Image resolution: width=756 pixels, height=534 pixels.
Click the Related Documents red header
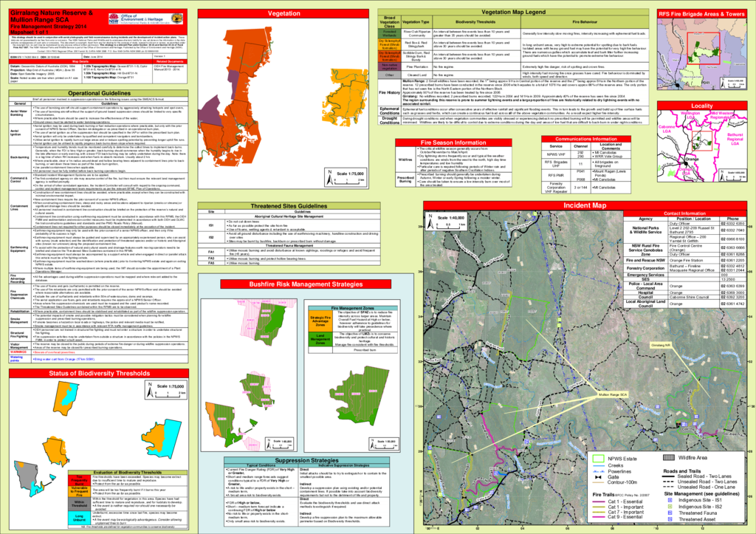pyautogui.click(x=170, y=62)
